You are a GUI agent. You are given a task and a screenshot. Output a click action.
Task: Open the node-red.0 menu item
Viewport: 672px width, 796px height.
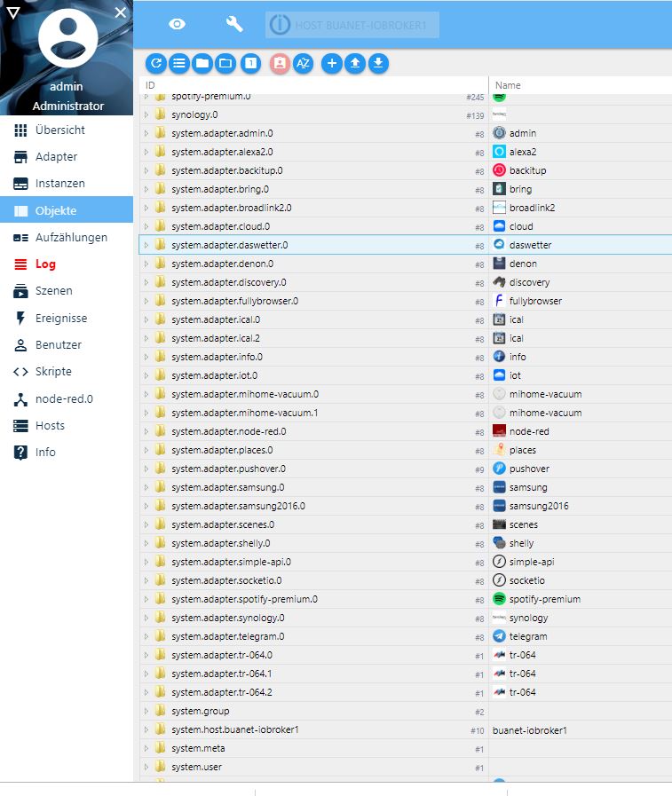pyautogui.click(x=67, y=399)
